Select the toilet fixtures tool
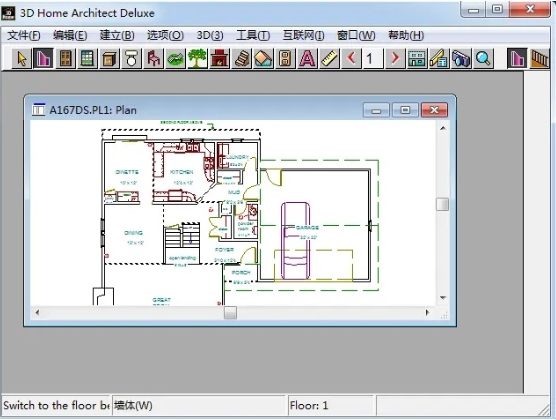Image resolution: width=556 pixels, height=420 pixels. click(x=131, y=59)
